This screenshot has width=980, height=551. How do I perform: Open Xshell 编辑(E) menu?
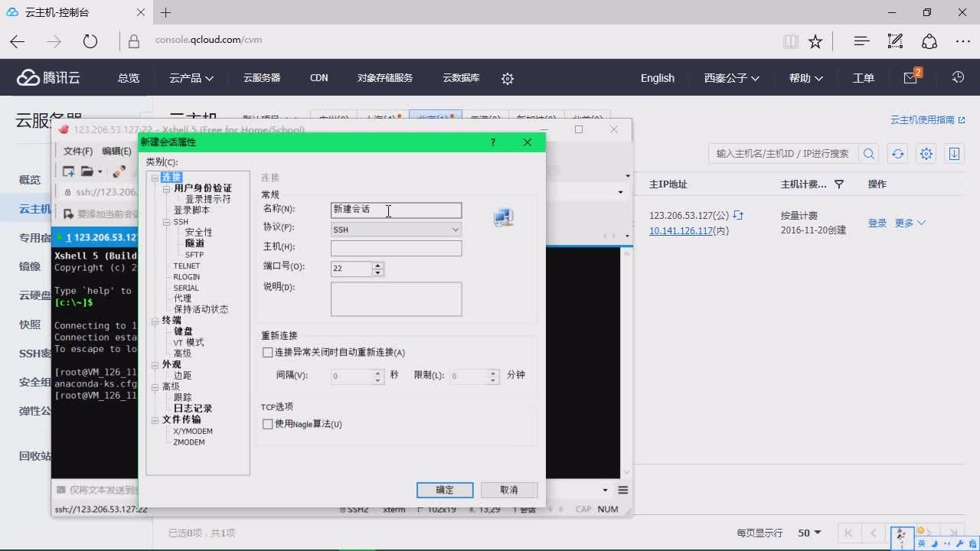116,152
